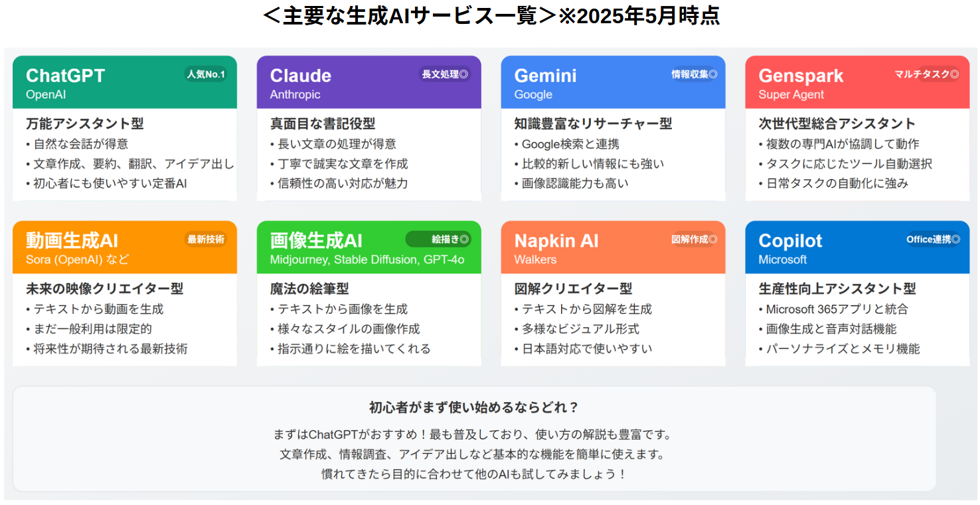Click the Napkin AI title

[x=556, y=241]
